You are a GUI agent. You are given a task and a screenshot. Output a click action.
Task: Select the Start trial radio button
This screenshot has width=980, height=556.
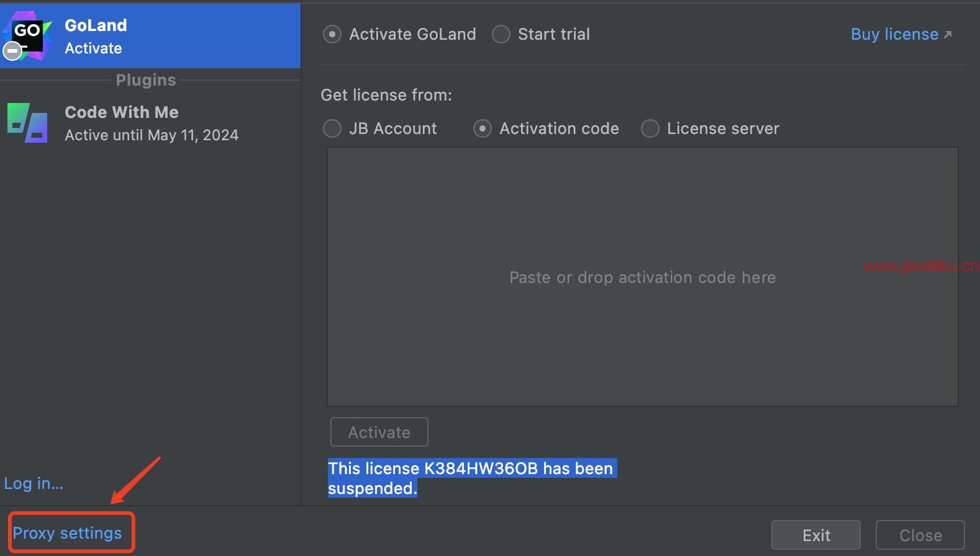point(501,34)
